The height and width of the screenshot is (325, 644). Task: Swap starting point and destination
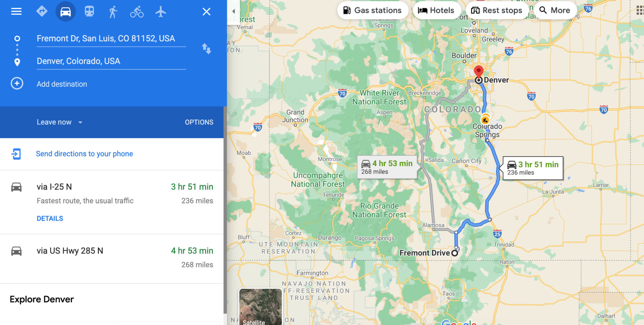pos(206,49)
